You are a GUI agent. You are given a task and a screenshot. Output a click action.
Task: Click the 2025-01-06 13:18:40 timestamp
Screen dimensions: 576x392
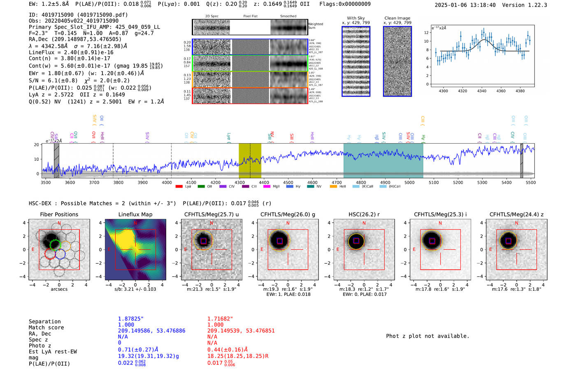[x=465, y=5]
